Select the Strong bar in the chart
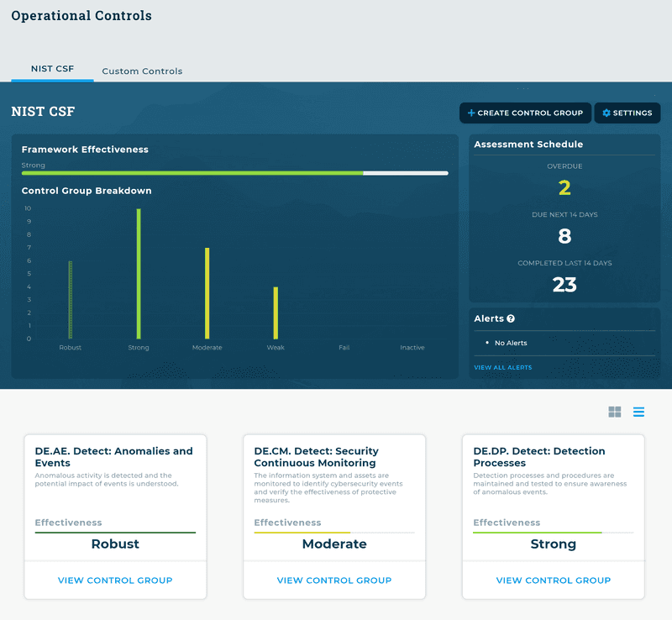The height and width of the screenshot is (620, 672). [x=139, y=274]
